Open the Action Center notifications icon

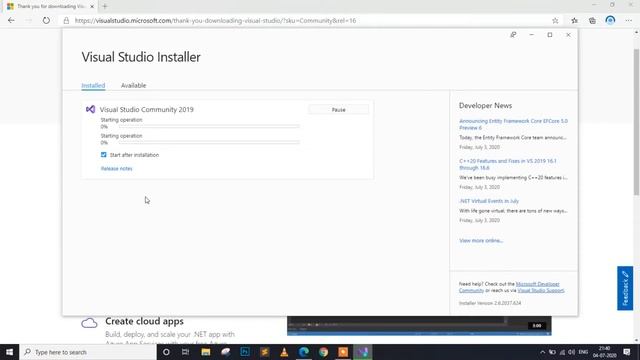[627, 352]
